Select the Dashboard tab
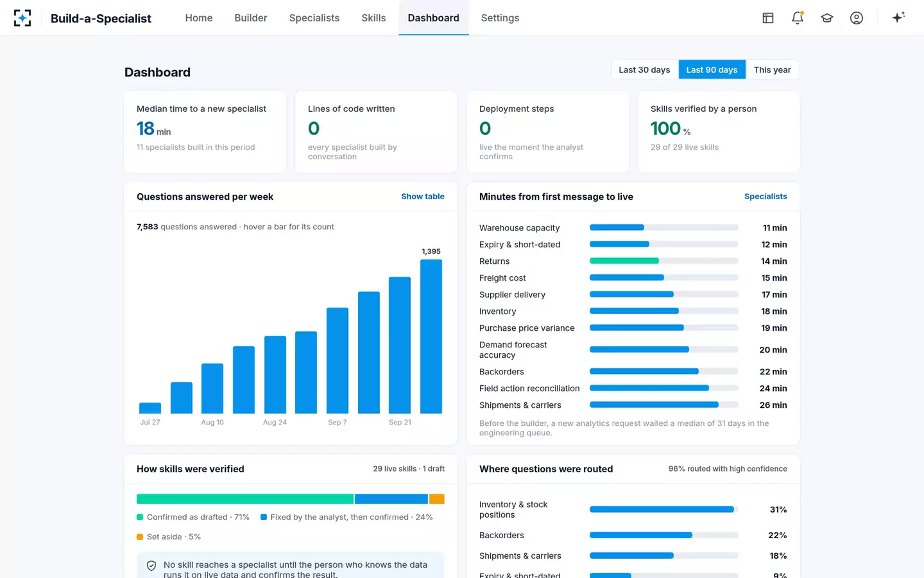This screenshot has width=924, height=578. click(x=434, y=18)
